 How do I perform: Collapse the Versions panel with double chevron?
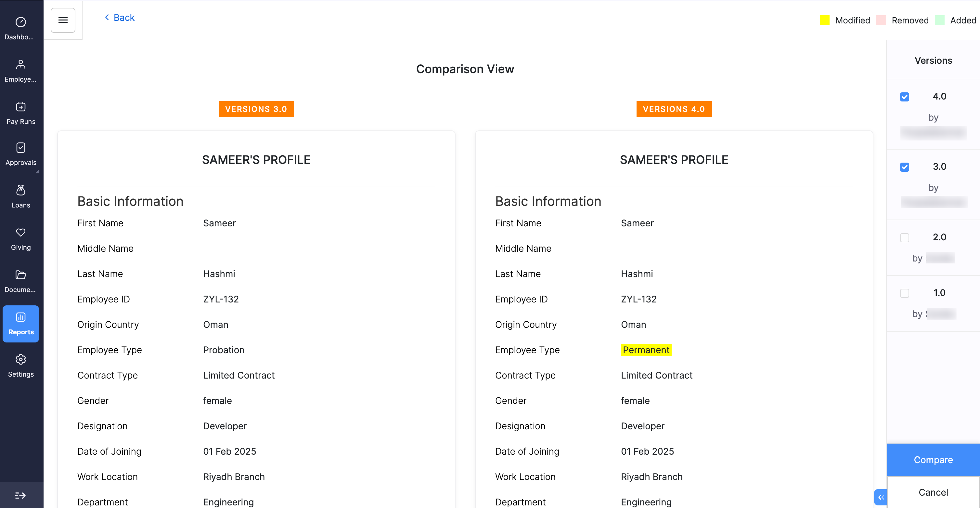[881, 497]
